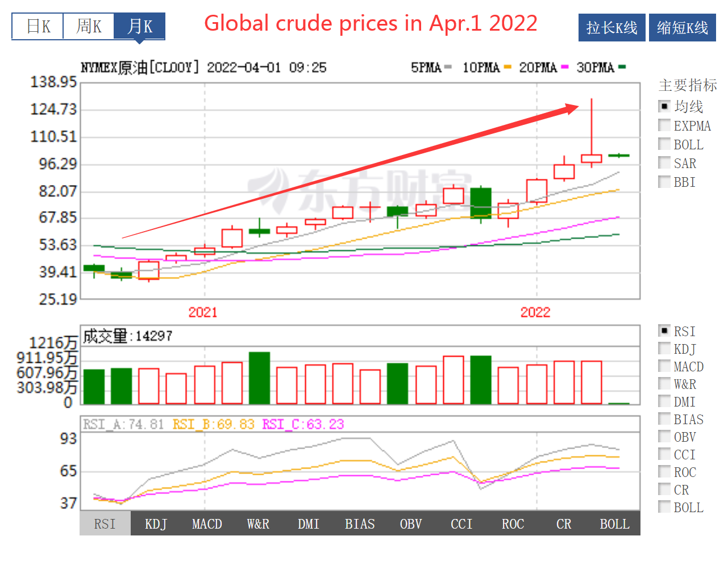Click the RSI_C value shown in magenta
The height and width of the screenshot is (561, 728).
[305, 424]
